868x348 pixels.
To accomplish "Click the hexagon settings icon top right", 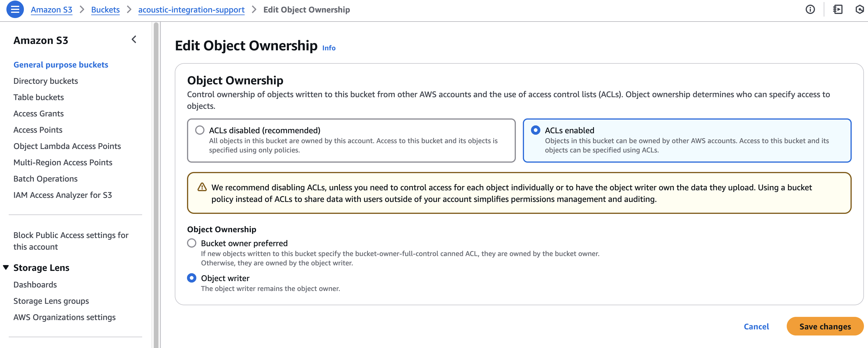I will click(860, 9).
